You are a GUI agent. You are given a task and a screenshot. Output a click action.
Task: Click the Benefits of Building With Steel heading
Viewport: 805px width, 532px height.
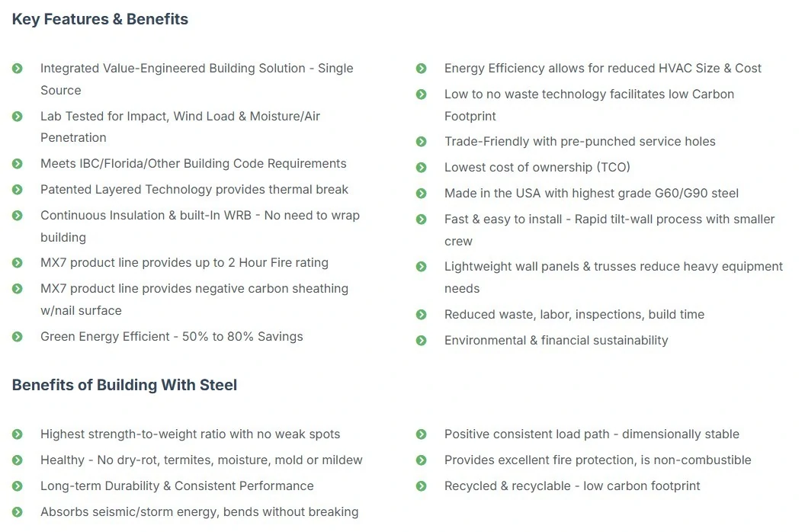click(x=125, y=385)
